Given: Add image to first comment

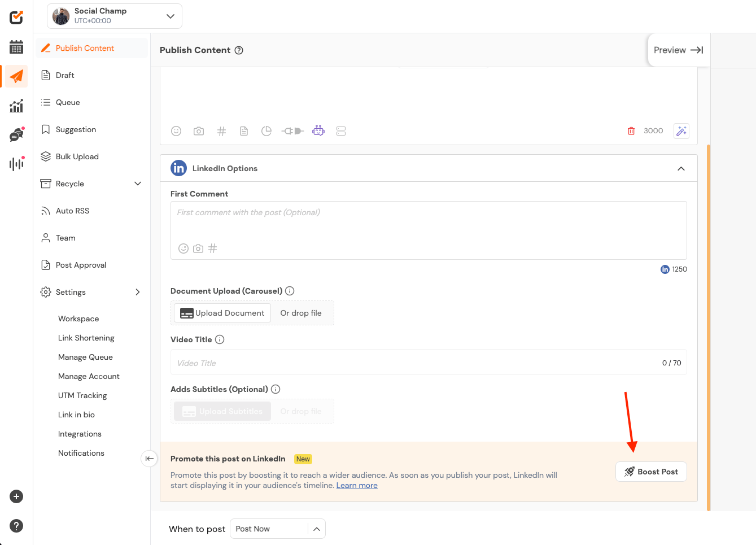Looking at the screenshot, I should pyautogui.click(x=198, y=248).
